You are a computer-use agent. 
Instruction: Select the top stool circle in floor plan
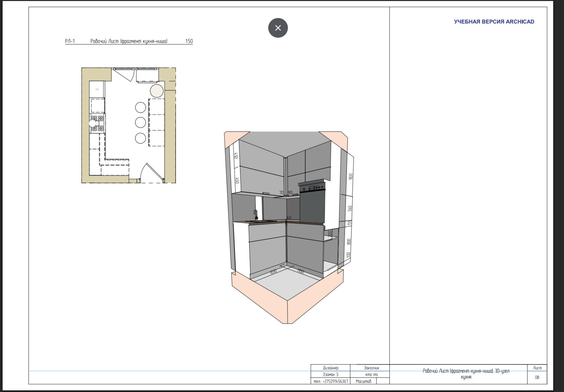(x=140, y=107)
